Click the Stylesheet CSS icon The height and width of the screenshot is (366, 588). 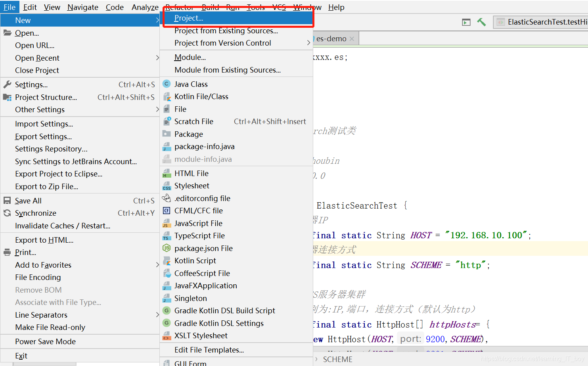click(167, 186)
